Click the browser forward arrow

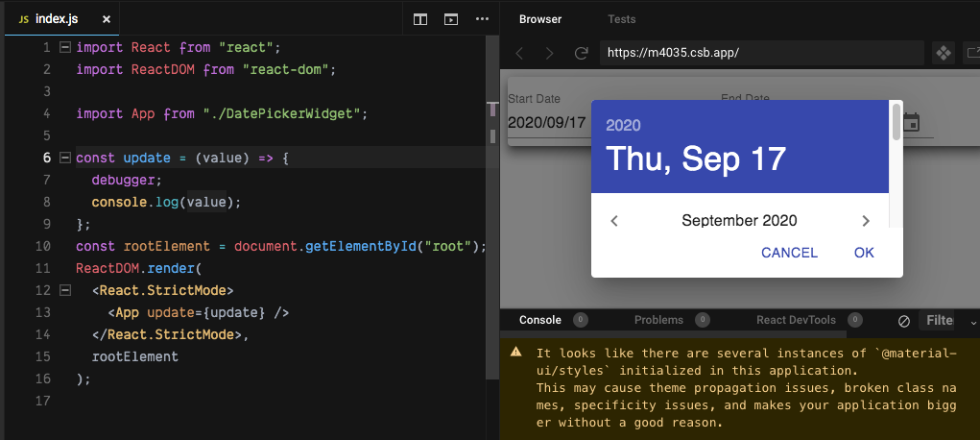550,53
